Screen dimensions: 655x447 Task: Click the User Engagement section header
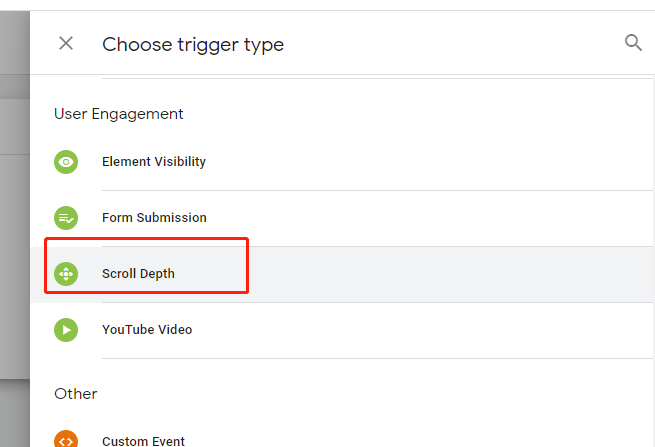pyautogui.click(x=119, y=114)
